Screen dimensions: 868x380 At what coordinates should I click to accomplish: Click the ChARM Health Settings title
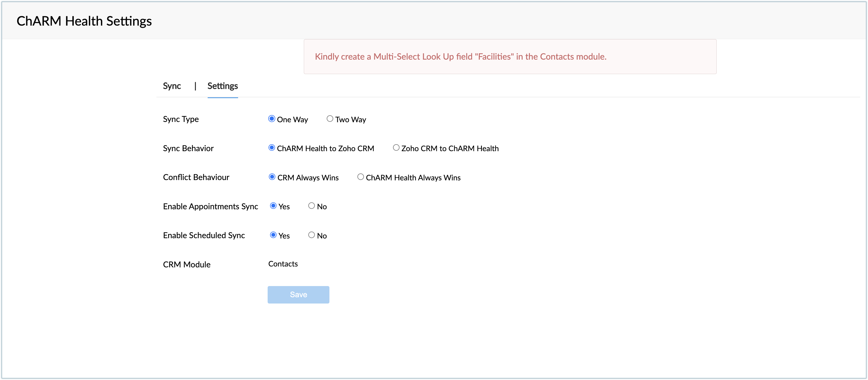(84, 21)
